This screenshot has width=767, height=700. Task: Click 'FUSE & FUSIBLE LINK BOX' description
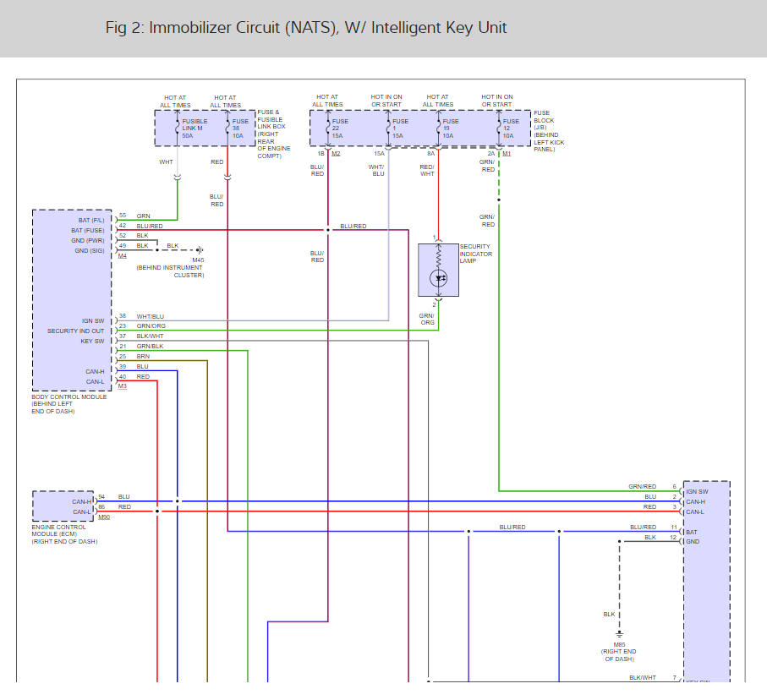[x=274, y=134]
